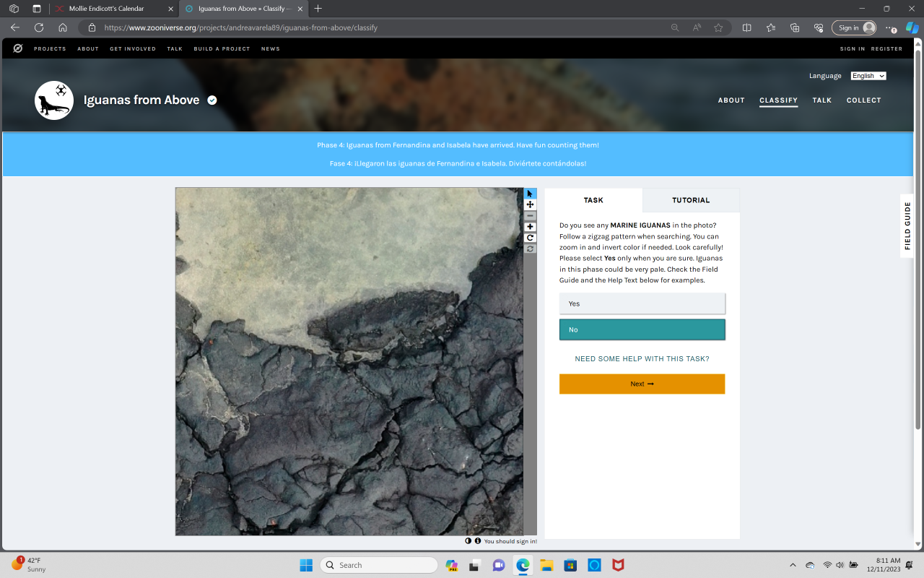Image resolution: width=924 pixels, height=578 pixels.
Task: Open the project Collect page
Action: (x=864, y=100)
